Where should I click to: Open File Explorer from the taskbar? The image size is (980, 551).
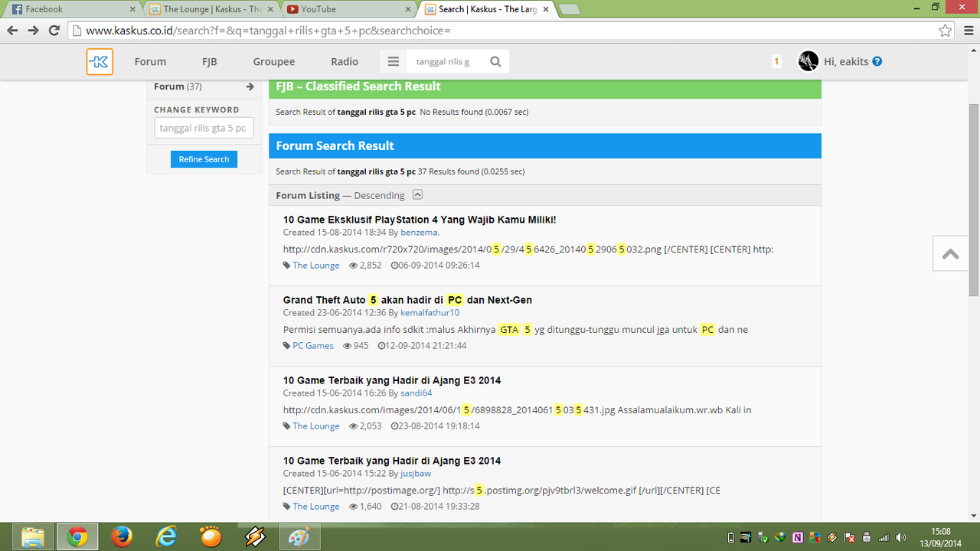32,537
